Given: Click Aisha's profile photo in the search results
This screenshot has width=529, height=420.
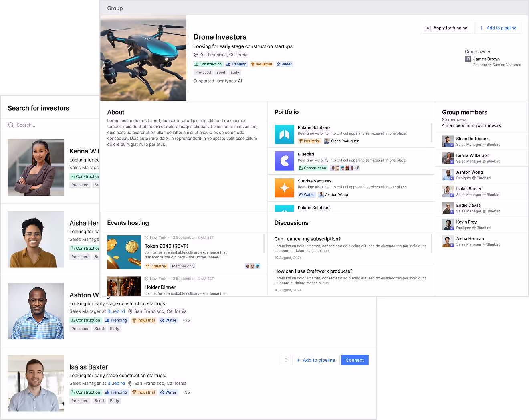Looking at the screenshot, I should point(36,239).
